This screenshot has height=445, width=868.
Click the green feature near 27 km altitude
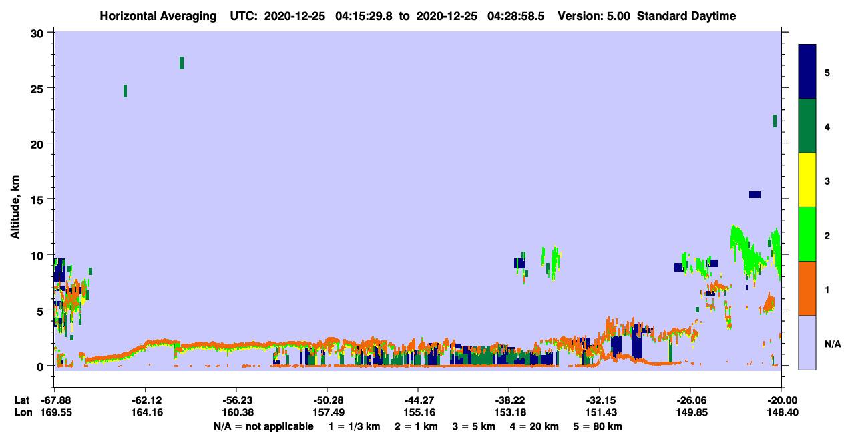(x=182, y=63)
